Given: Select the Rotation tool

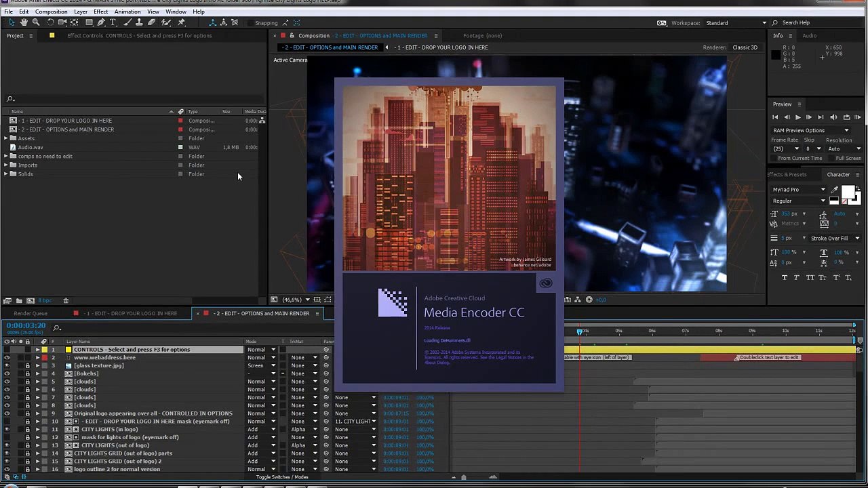Looking at the screenshot, I should coord(51,22).
